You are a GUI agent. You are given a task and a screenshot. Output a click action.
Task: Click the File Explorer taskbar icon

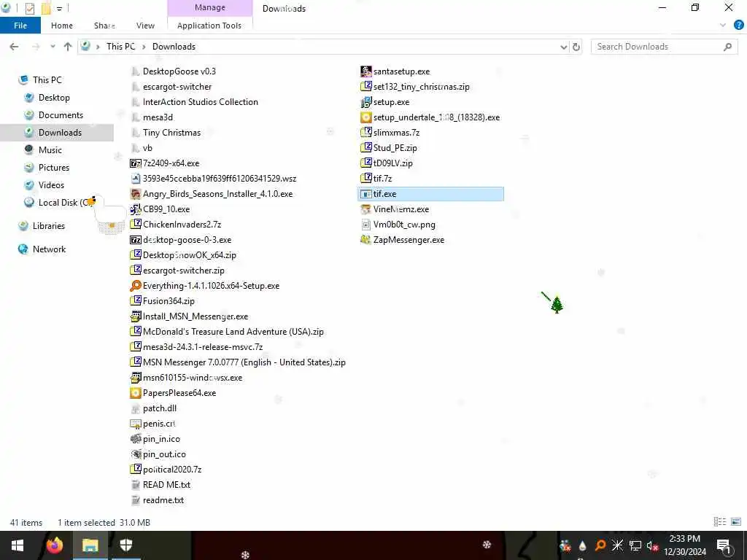tap(90, 545)
